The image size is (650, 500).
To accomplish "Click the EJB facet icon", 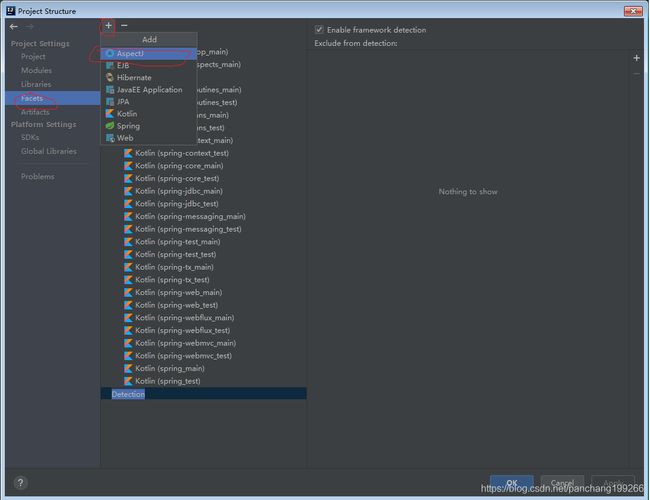I will [109, 66].
